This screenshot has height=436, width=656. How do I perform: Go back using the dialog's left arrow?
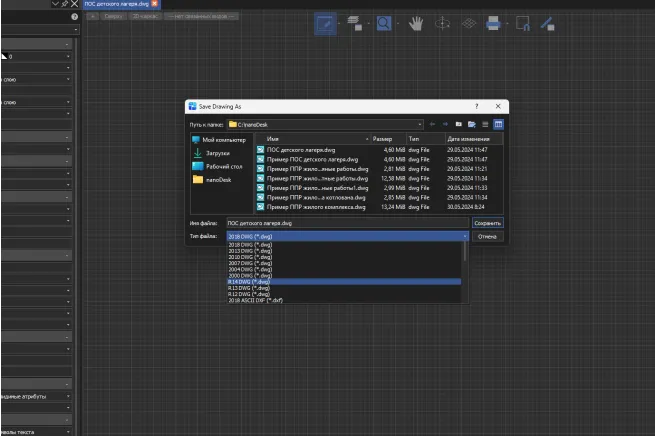click(x=432, y=124)
